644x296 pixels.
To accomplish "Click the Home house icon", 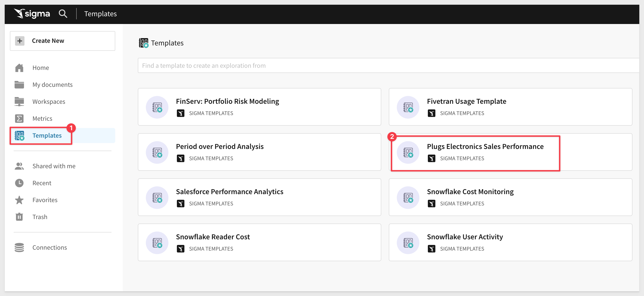I will (19, 68).
